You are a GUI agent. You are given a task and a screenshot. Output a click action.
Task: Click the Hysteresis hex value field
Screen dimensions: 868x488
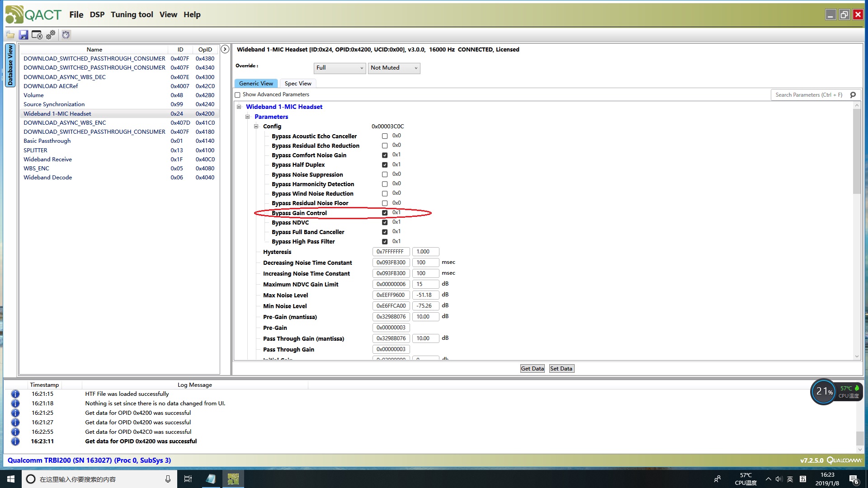point(391,252)
